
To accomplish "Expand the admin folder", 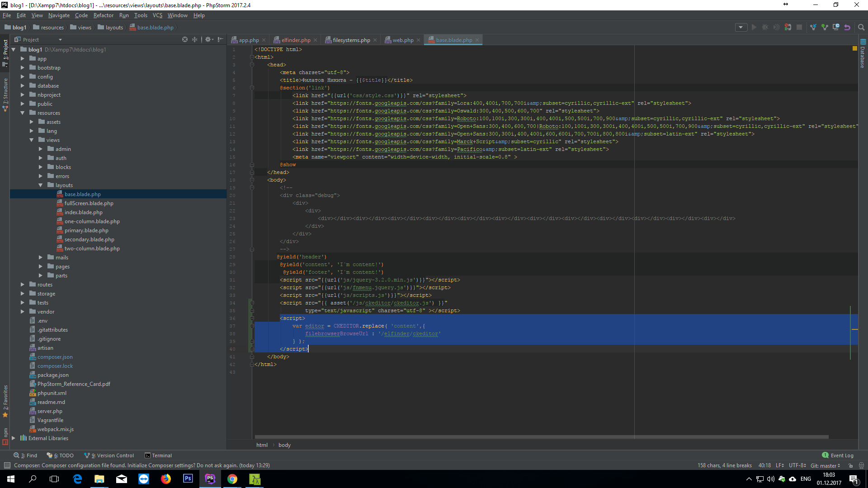I will tap(40, 149).
